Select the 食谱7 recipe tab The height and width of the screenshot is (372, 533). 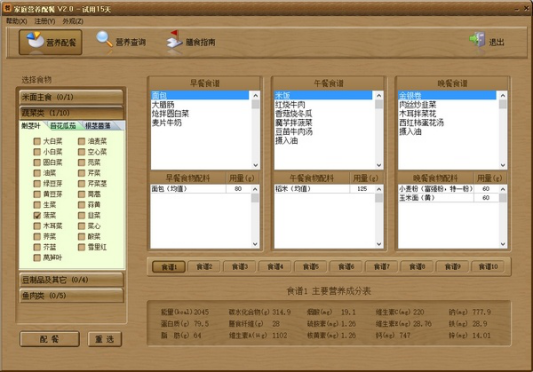point(382,267)
